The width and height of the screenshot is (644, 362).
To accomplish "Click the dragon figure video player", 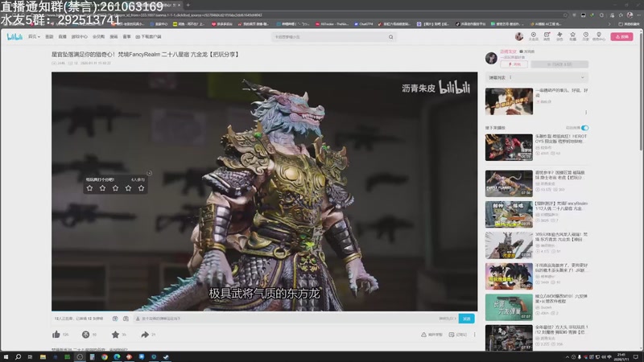I will coord(265,191).
